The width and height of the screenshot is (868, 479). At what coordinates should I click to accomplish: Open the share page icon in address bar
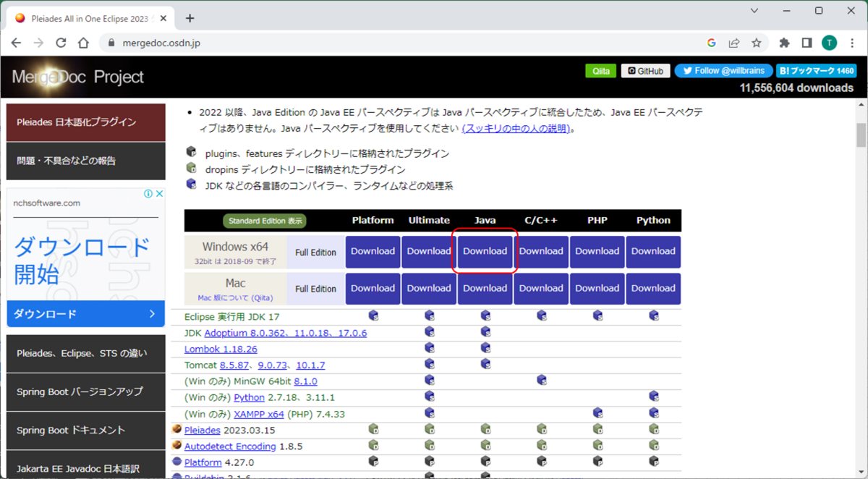734,43
